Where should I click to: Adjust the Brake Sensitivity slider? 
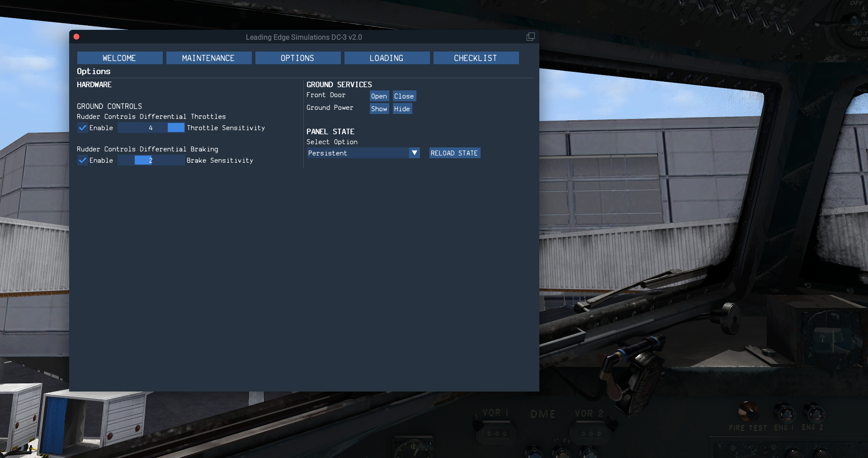point(151,161)
